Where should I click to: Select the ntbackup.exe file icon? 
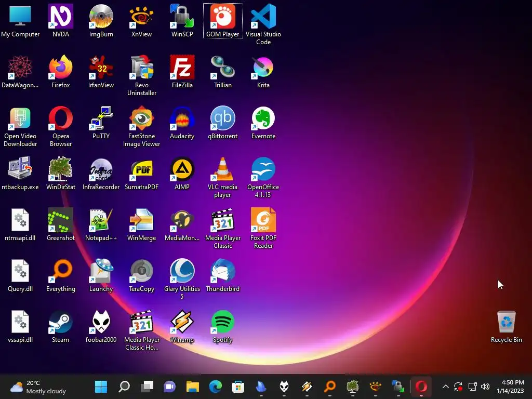[x=20, y=174]
